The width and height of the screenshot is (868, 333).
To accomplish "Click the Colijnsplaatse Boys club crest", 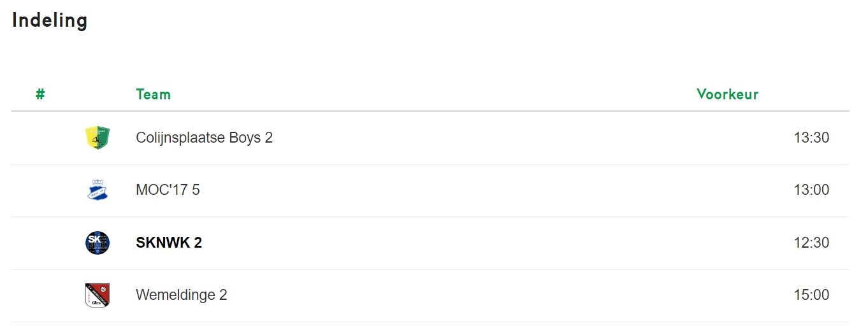I will (x=98, y=138).
